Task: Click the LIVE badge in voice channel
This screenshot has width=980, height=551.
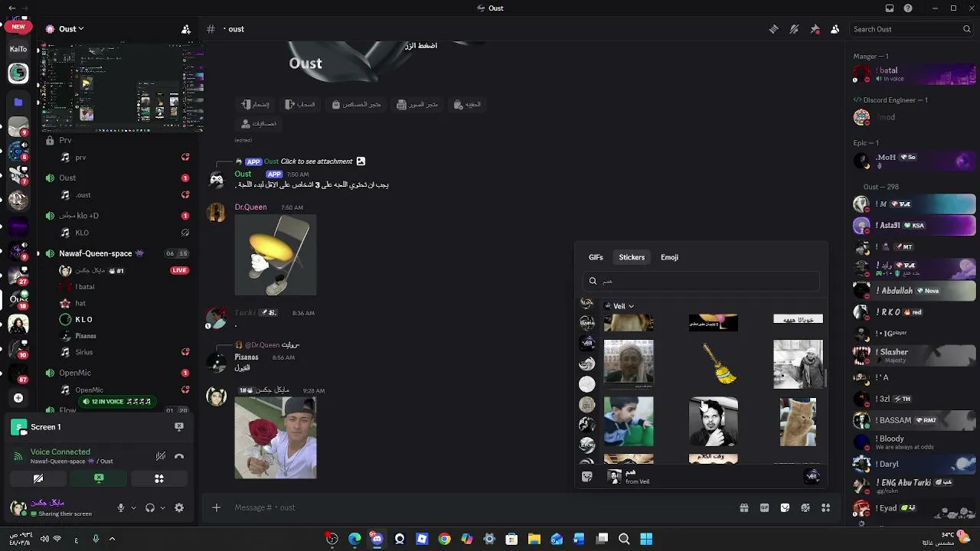Action: pos(179,270)
